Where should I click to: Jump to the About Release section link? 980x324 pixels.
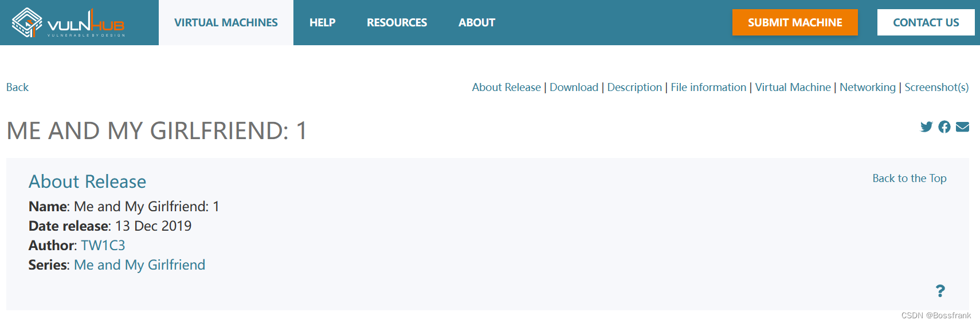tap(506, 87)
